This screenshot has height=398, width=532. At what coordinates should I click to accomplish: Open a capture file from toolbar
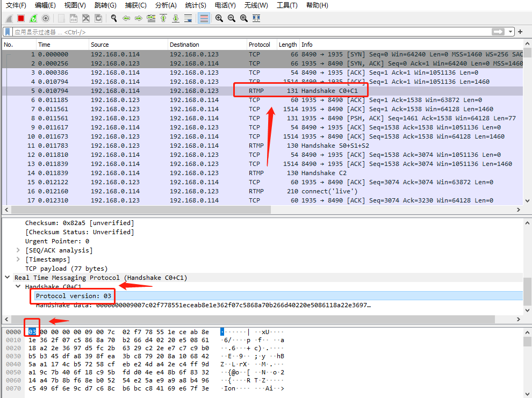tap(61, 18)
